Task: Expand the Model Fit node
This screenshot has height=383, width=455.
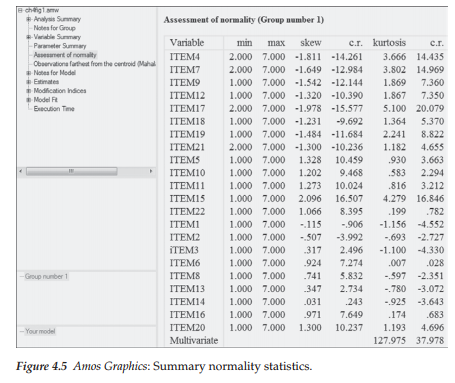Action: pyautogui.click(x=29, y=100)
